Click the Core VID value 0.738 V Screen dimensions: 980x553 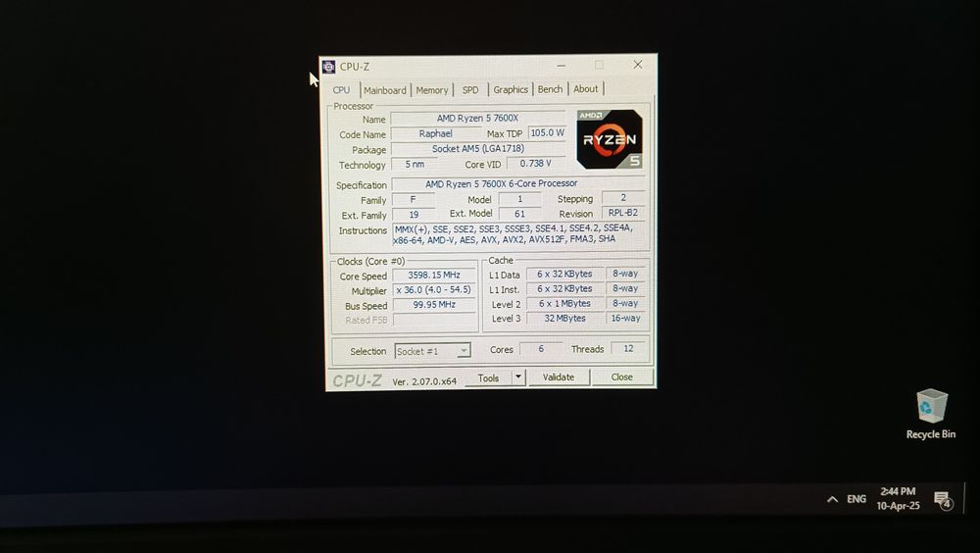coord(536,163)
